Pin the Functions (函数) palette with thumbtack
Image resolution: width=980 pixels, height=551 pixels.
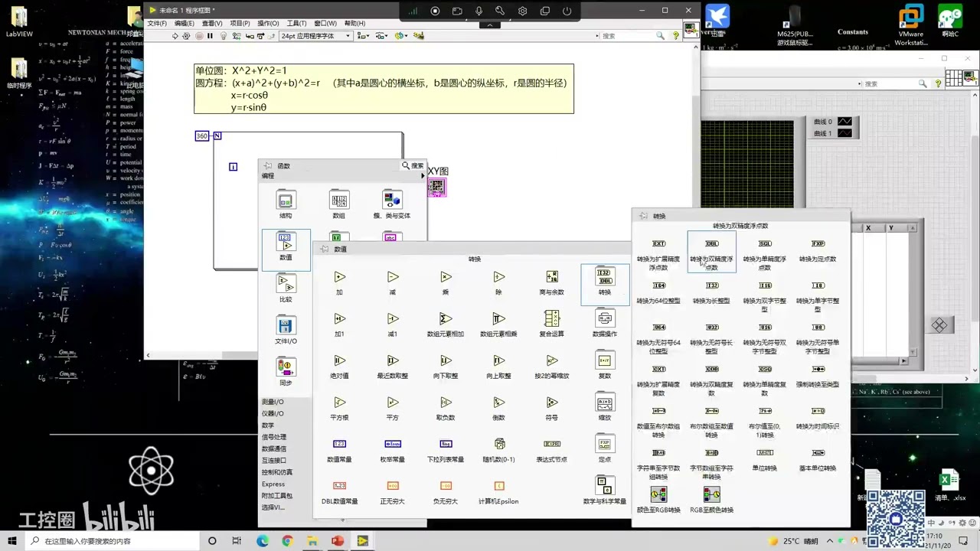268,166
